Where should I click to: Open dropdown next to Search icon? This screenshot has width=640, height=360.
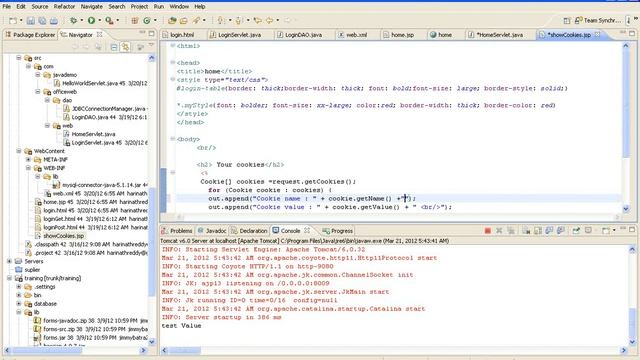pos(204,20)
